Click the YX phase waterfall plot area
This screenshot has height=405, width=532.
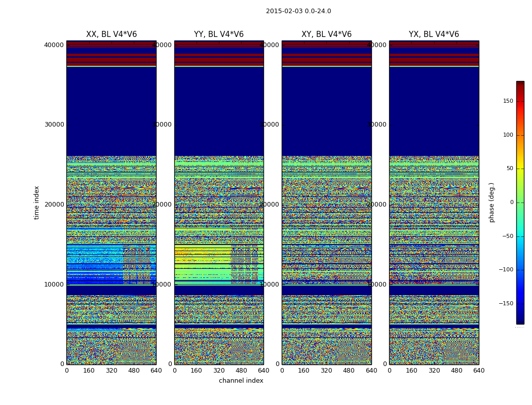tap(434, 202)
